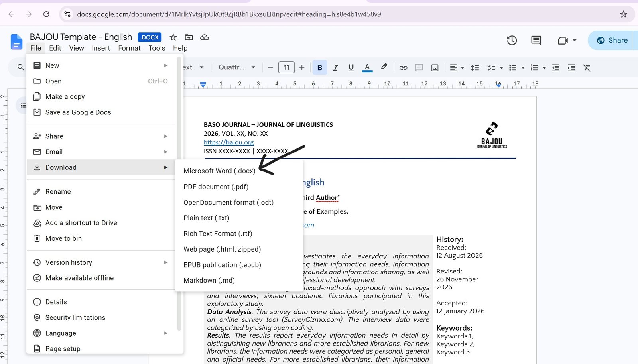Open bulleted list options dropdown arrow
Image resolution: width=638 pixels, height=364 pixels.
point(523,68)
